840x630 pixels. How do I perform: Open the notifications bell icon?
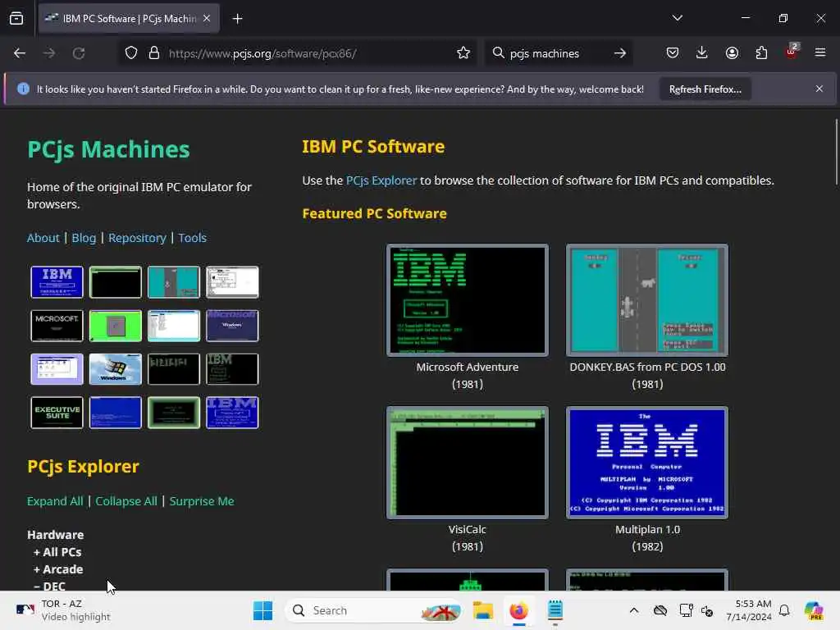click(784, 610)
